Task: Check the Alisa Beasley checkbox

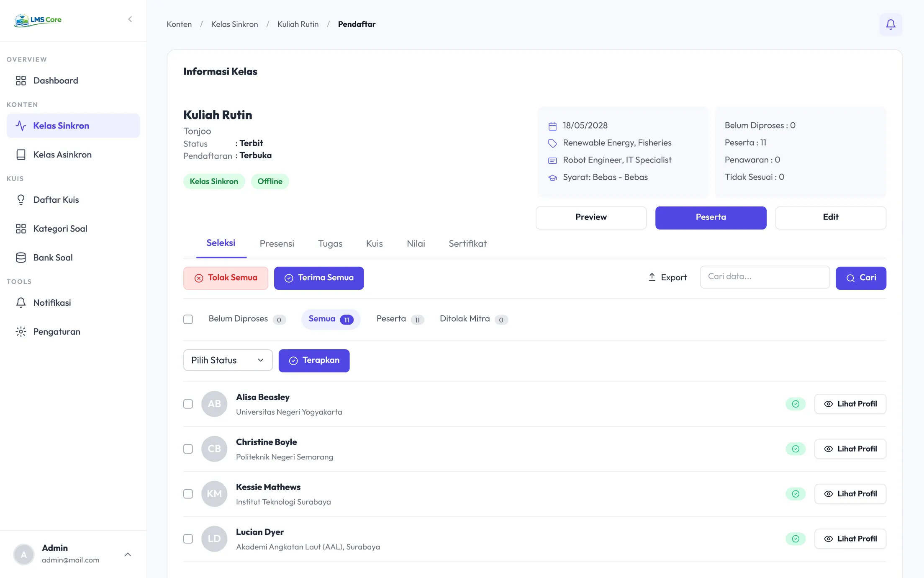Action: 188,404
